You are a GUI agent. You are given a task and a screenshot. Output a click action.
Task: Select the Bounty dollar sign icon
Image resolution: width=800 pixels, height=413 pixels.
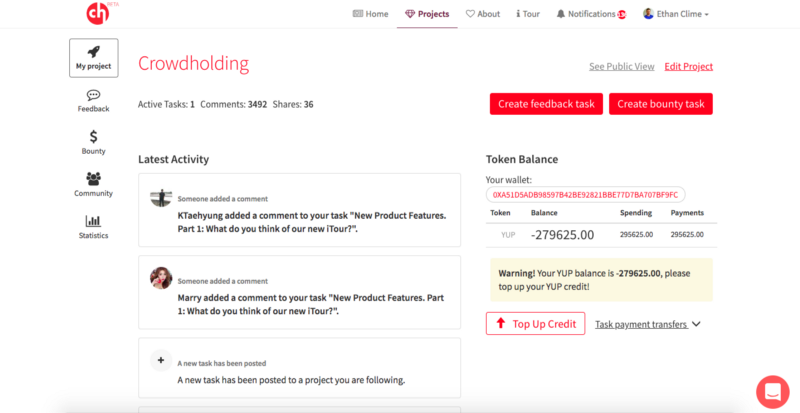pos(93,137)
